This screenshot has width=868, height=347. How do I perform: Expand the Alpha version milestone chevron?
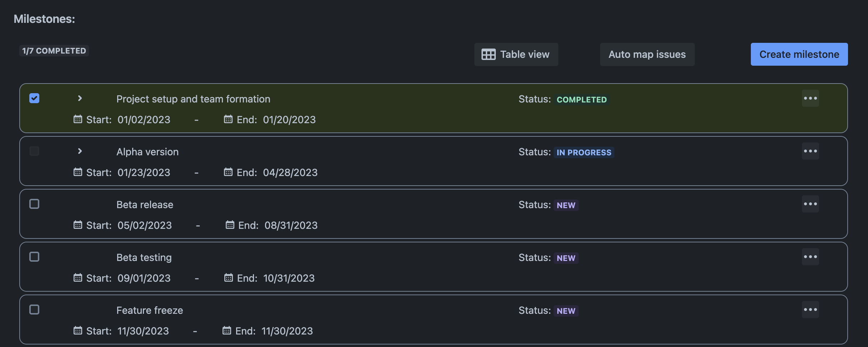coord(80,151)
